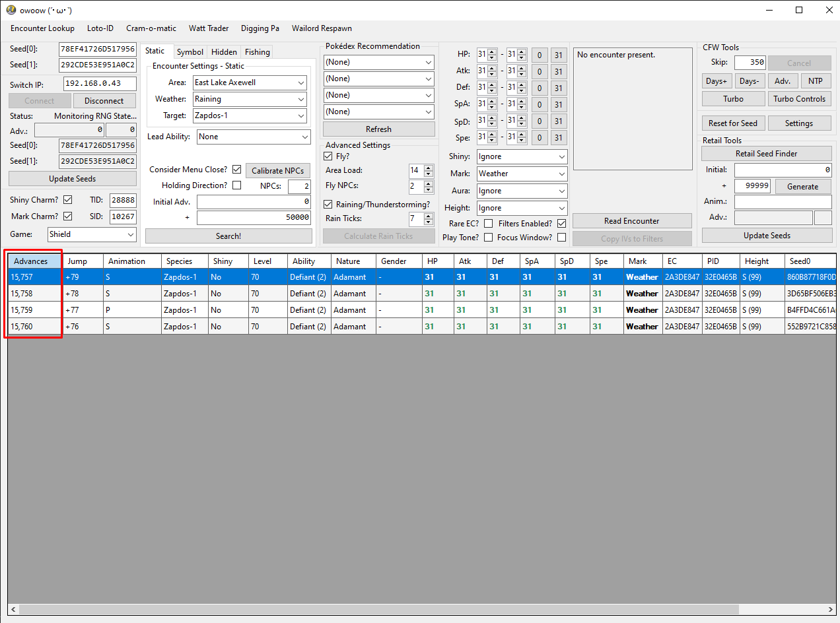840x623 pixels.
Task: Decrease the Fly NPCs spinner value
Action: tap(428, 189)
